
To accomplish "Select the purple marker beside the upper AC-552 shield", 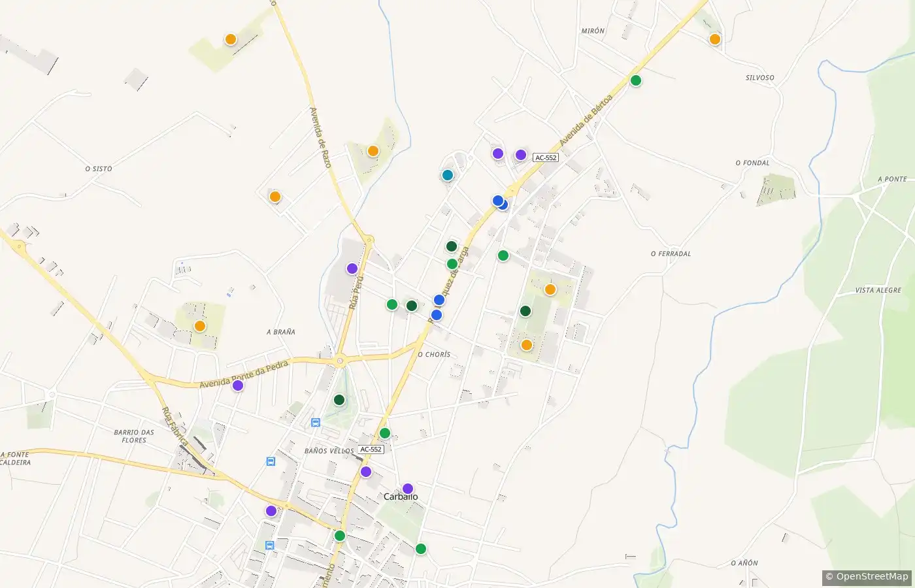I will 521,155.
